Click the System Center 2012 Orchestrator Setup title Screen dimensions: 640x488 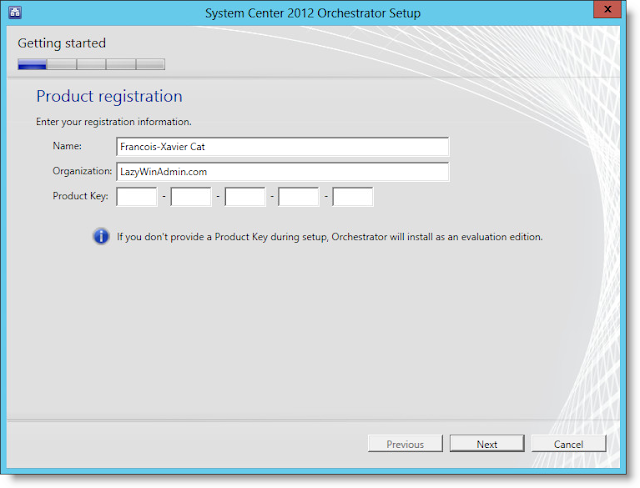[x=313, y=13]
